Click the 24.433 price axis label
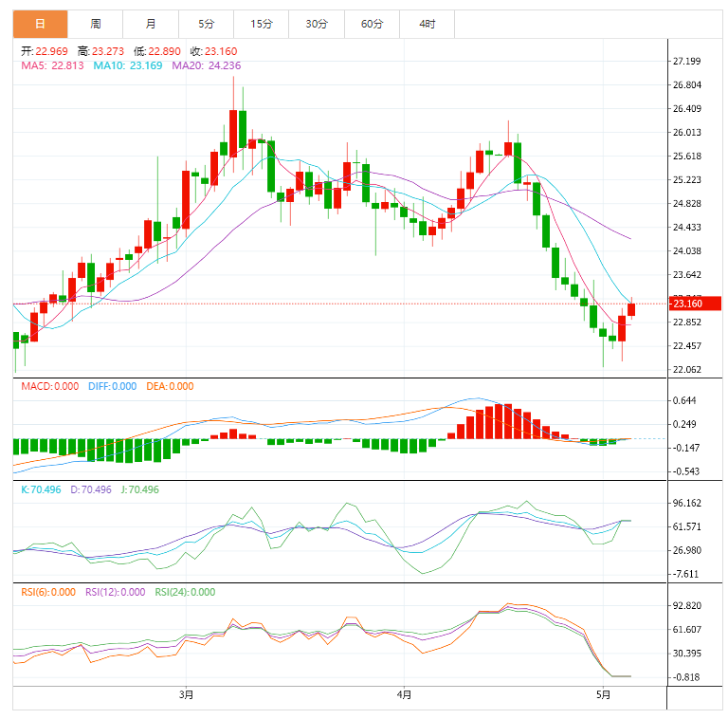Screen dimensions: 728x719 click(x=686, y=227)
